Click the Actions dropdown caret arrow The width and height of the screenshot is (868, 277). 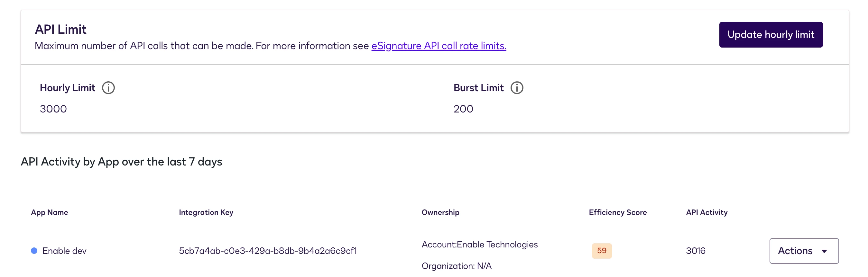[824, 251]
